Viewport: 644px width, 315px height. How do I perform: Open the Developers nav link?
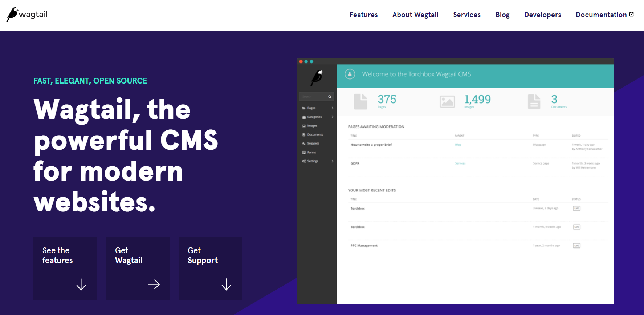point(542,15)
